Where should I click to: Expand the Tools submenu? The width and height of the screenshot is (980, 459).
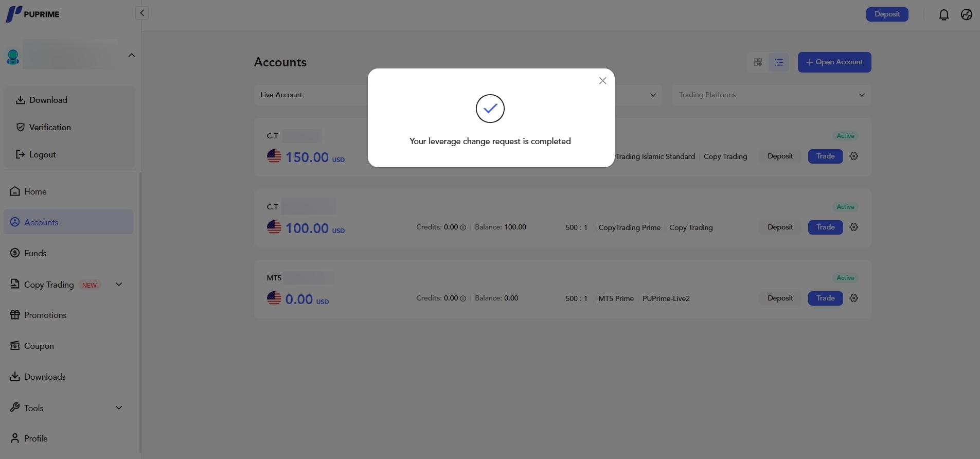point(119,408)
